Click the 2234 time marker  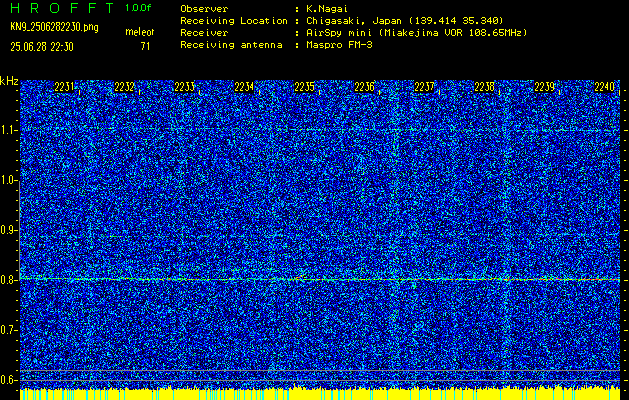pyautogui.click(x=244, y=87)
